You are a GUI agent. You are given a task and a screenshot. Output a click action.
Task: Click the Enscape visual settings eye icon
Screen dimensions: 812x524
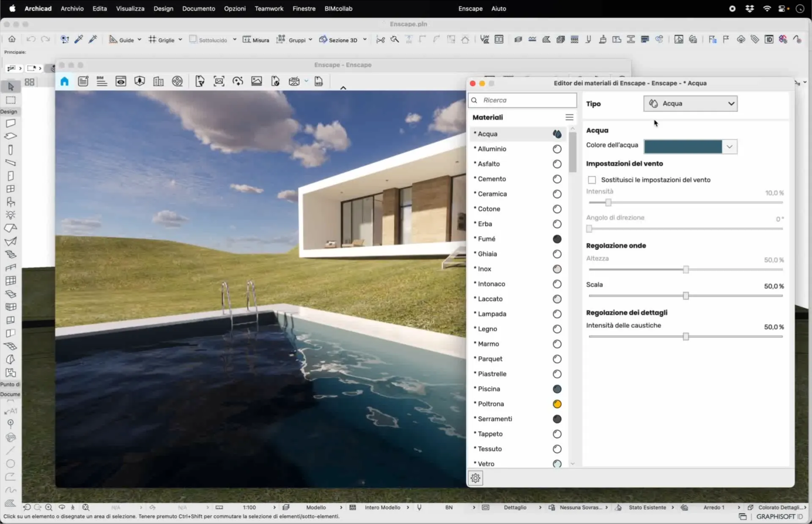121,82
